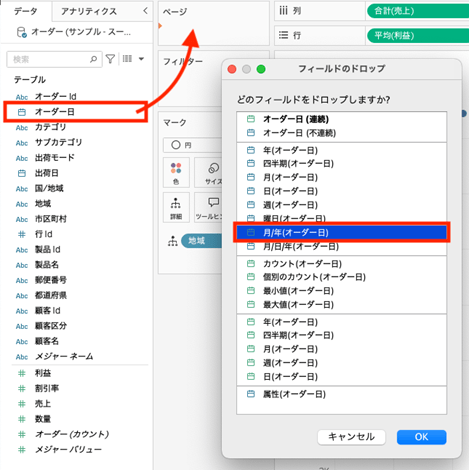Select the オーダー (カウント) field
This screenshot has height=470, width=469.
(x=72, y=434)
